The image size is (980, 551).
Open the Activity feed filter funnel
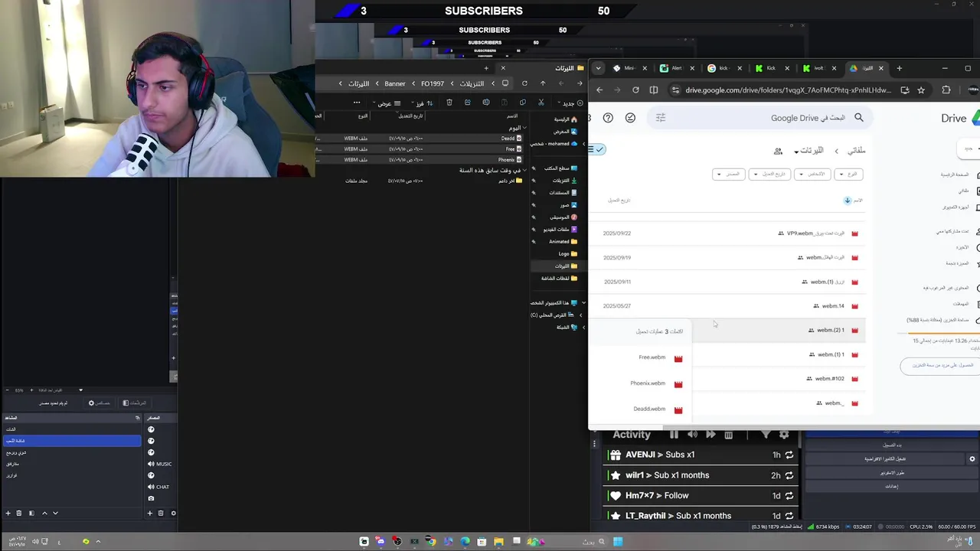coord(766,434)
